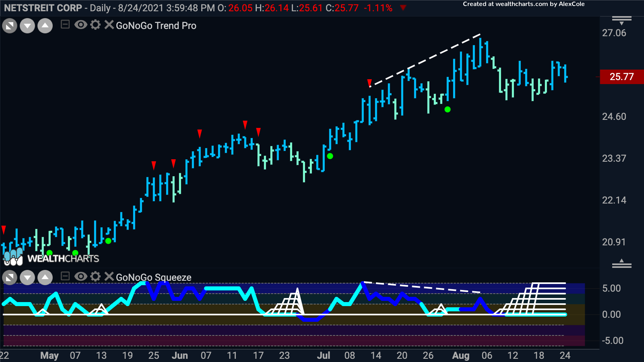
Task: Click NETSTREIT CORP symbol title
Action: pos(43,8)
